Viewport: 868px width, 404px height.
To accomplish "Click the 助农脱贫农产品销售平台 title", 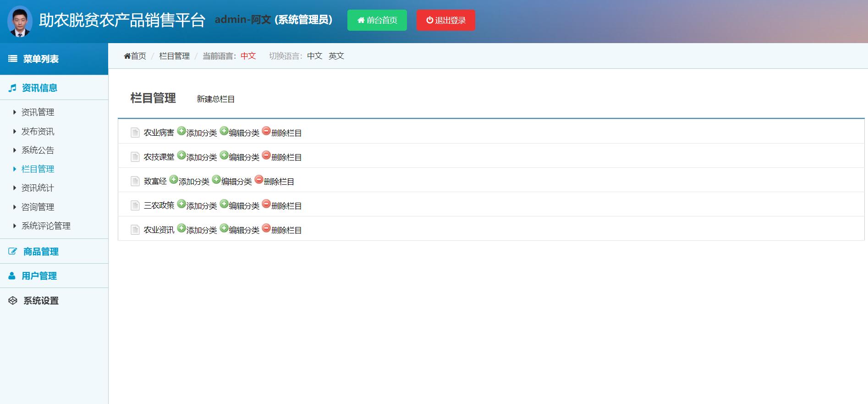I will [x=122, y=20].
